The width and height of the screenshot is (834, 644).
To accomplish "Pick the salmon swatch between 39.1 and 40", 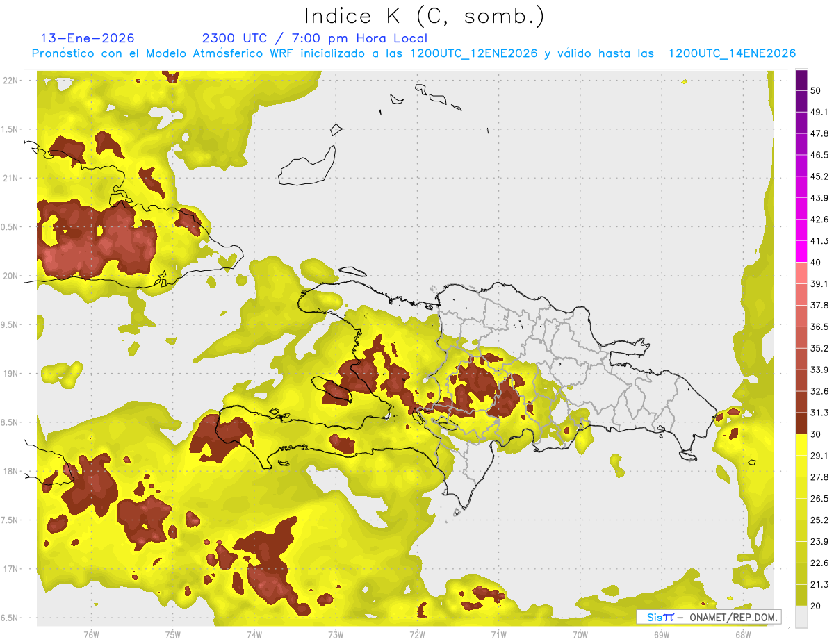I will point(801,273).
